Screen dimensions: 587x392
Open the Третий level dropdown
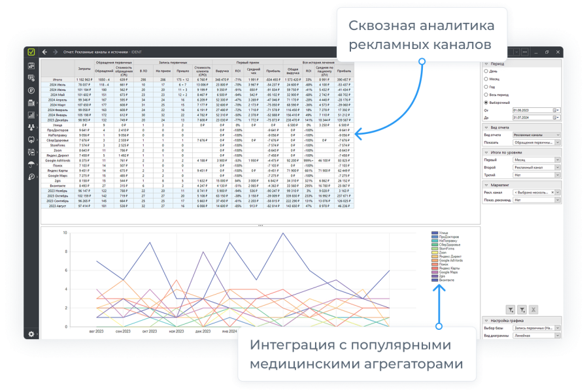(x=536, y=174)
